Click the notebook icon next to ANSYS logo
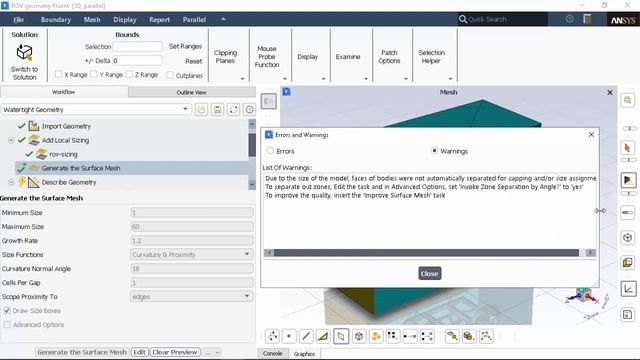This screenshot has height=360, width=640. click(587, 19)
